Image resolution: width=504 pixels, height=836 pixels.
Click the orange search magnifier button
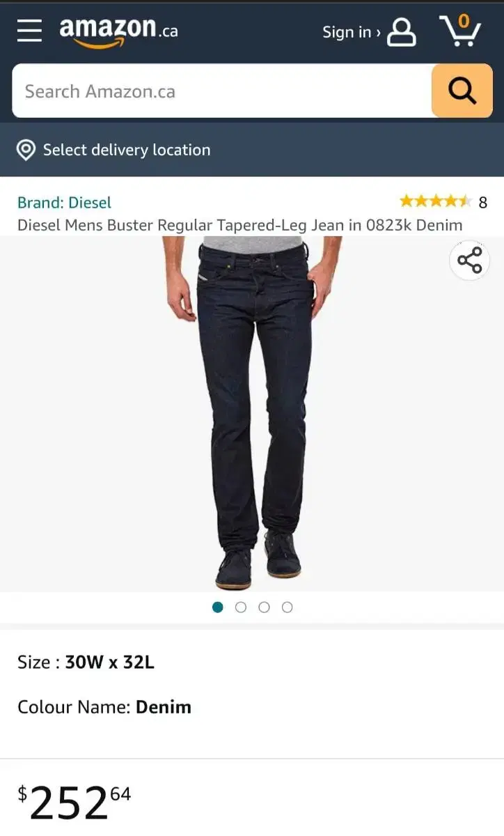462,91
